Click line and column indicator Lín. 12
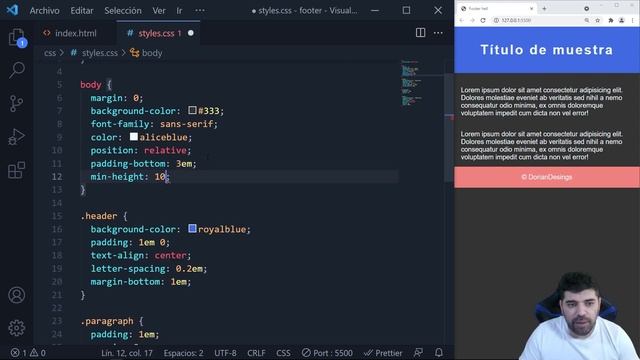 pos(127,353)
